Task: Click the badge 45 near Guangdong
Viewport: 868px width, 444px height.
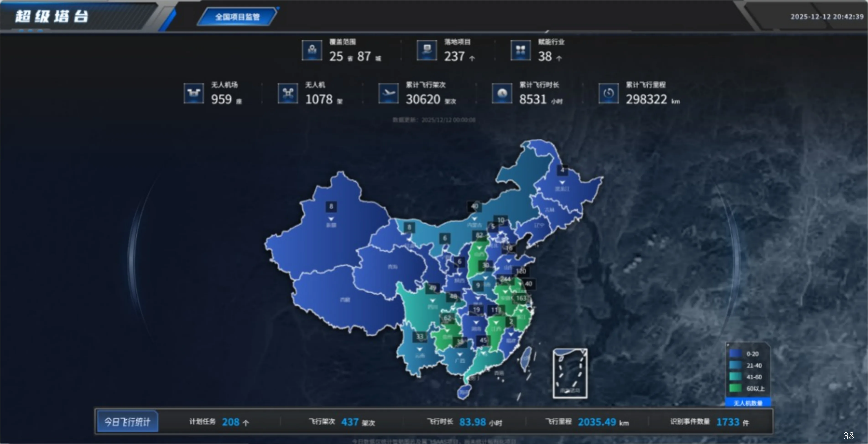Action: (x=484, y=340)
